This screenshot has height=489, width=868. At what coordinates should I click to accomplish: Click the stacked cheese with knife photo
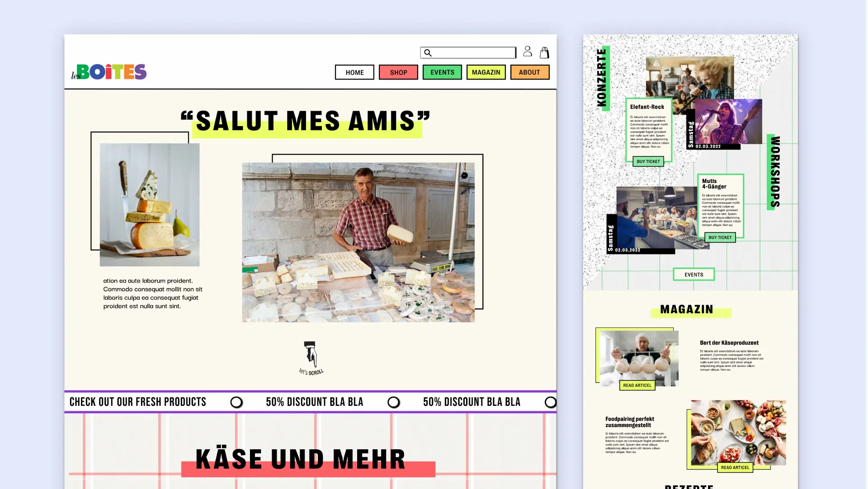click(x=150, y=205)
